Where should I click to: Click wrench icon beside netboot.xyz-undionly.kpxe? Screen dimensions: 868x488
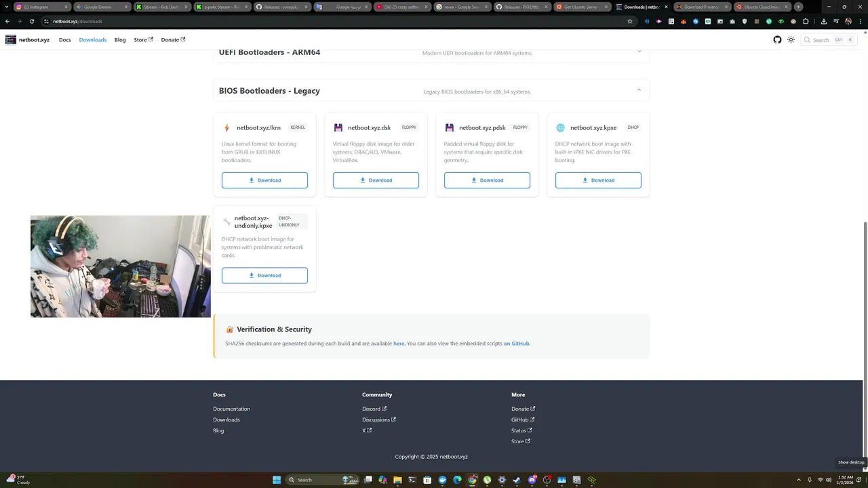tap(226, 222)
